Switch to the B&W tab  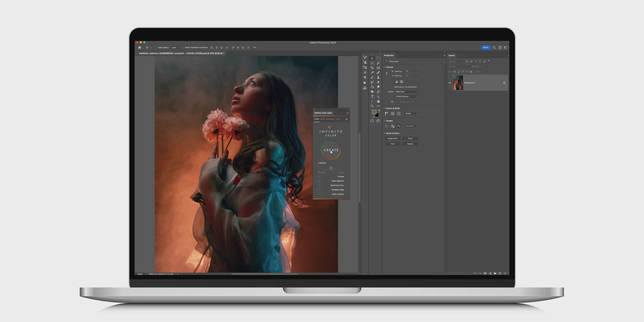click(x=322, y=119)
